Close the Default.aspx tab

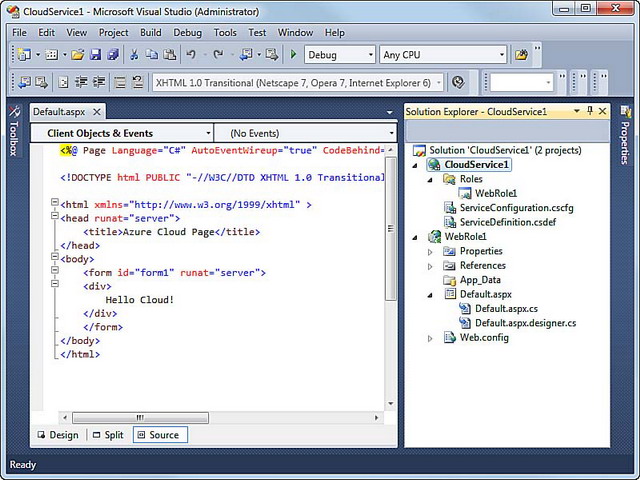tap(97, 112)
